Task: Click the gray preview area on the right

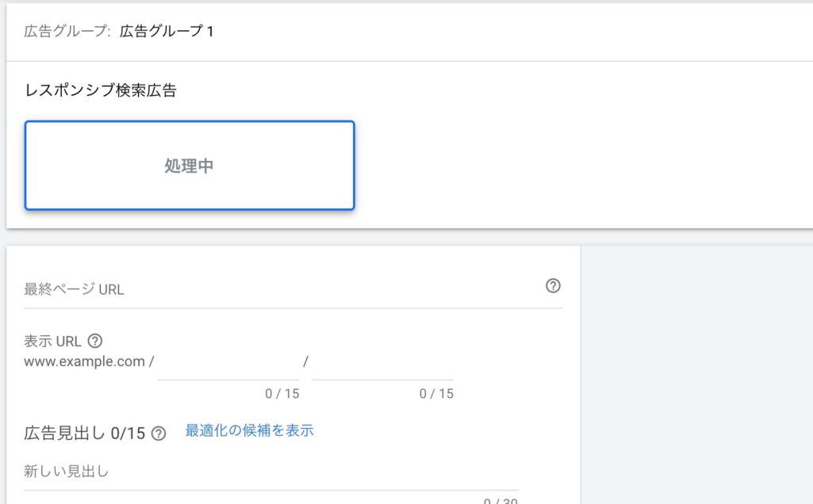Action: pyautogui.click(x=696, y=372)
